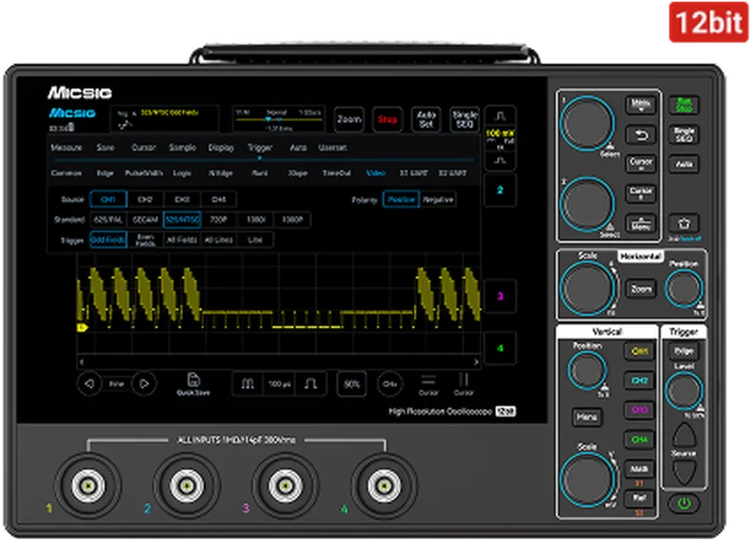Hit the trigger source down arrow key
The width and height of the screenshot is (756, 539).
pyautogui.click(x=683, y=471)
